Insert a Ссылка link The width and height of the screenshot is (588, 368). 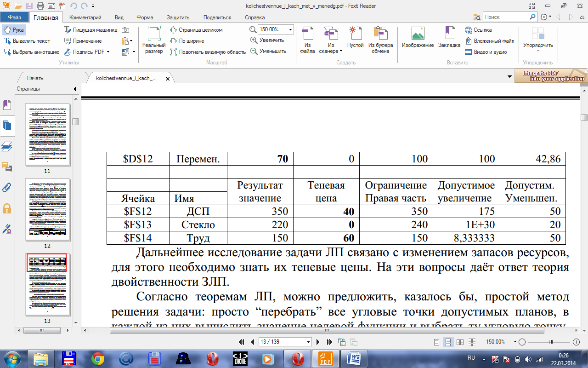(478, 30)
